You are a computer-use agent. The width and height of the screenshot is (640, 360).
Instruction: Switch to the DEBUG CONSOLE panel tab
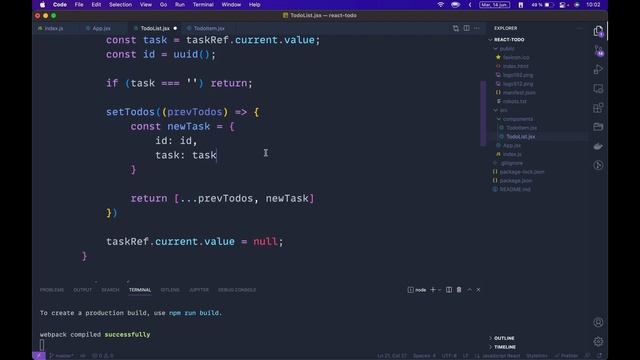click(x=237, y=290)
